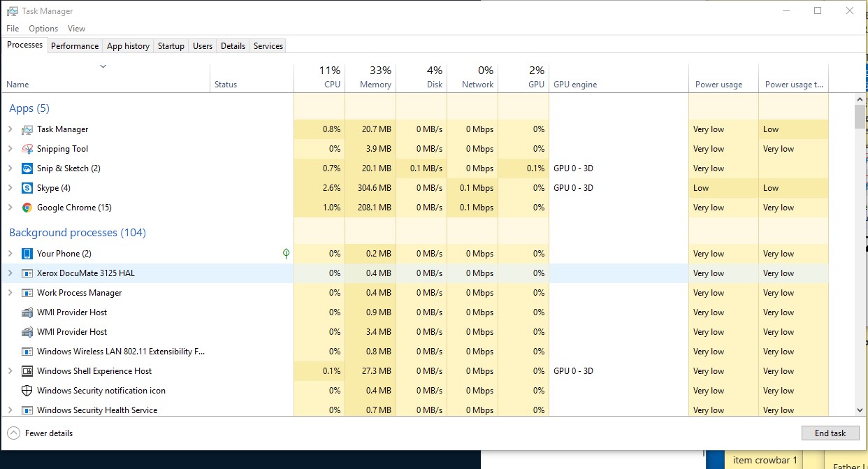This screenshot has height=469, width=868.
Task: Expand the Xerox DocuMate 3125 HAL entry
Action: (x=10, y=273)
